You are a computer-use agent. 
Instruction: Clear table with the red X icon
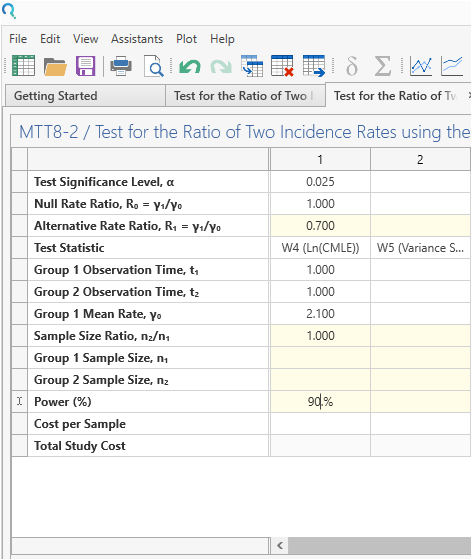coord(282,66)
